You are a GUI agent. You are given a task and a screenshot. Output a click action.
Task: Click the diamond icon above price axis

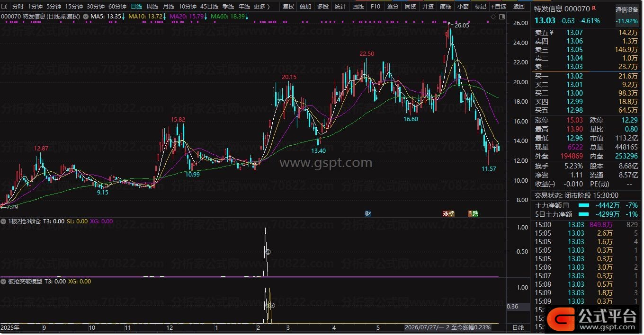click(x=493, y=17)
